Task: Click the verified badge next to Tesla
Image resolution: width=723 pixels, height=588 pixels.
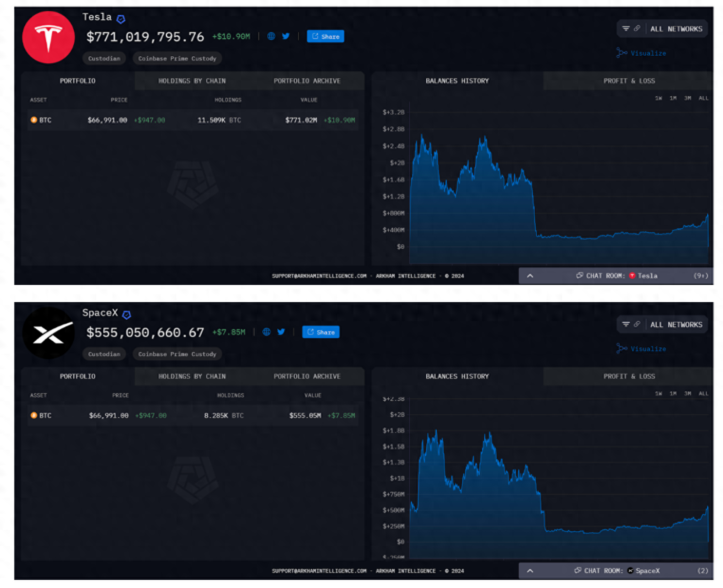Action: (121, 19)
